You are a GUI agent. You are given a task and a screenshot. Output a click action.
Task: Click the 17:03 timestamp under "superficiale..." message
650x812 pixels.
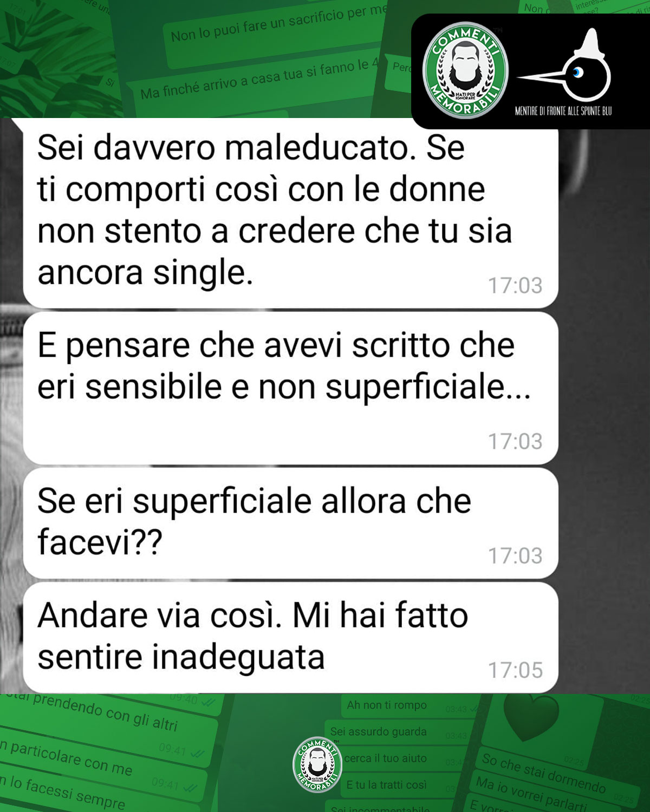click(515, 441)
